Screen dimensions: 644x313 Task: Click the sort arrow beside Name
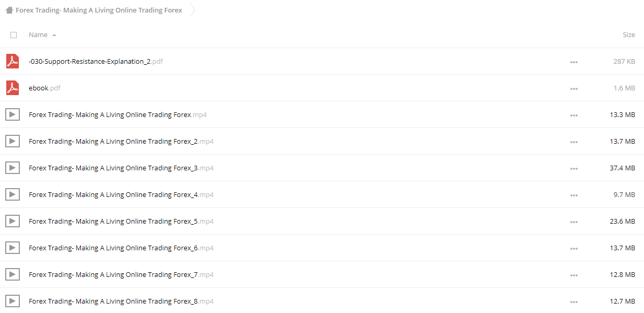point(54,35)
